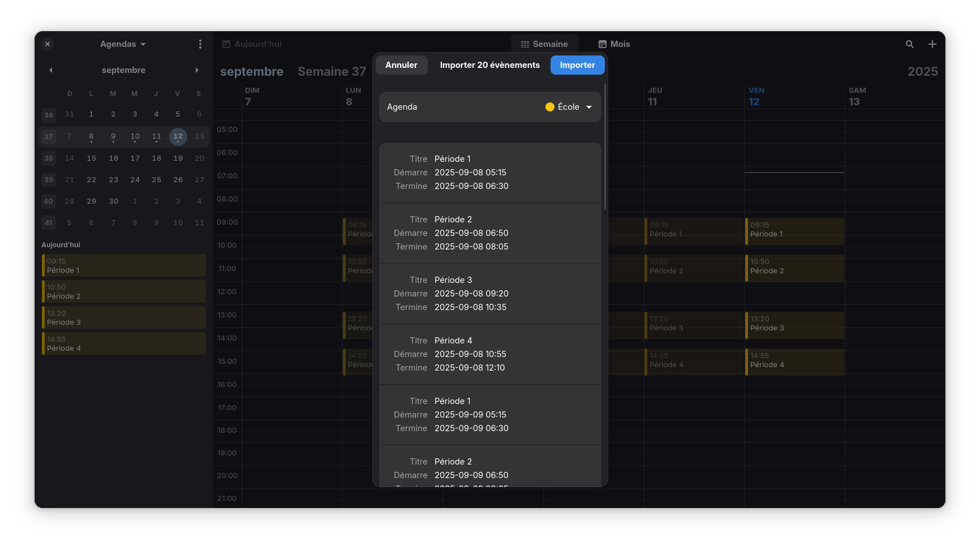Select Friday 09:15 Période 1 event
This screenshot has height=546, width=980.
[x=794, y=231]
